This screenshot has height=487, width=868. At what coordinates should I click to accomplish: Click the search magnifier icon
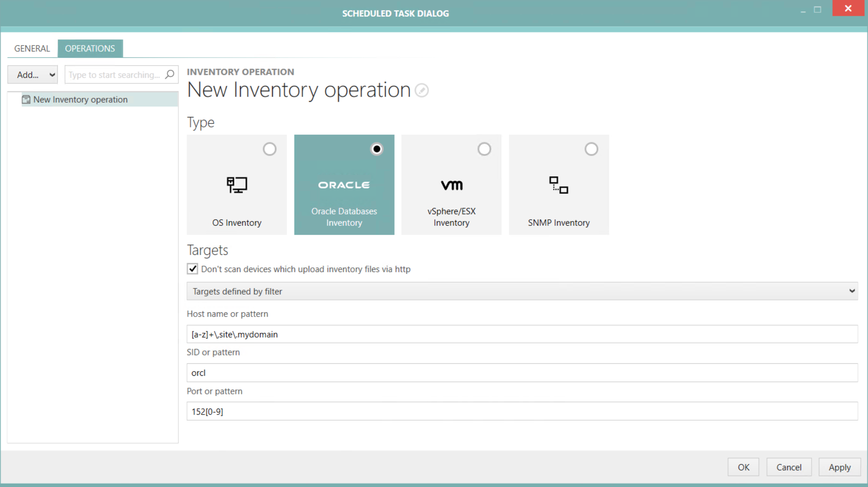[170, 74]
